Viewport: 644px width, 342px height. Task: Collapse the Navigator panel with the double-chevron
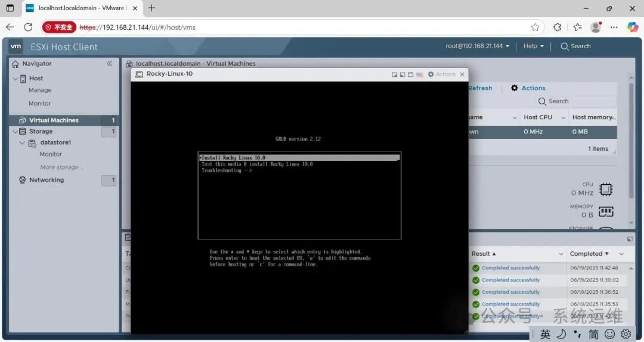[x=109, y=63]
